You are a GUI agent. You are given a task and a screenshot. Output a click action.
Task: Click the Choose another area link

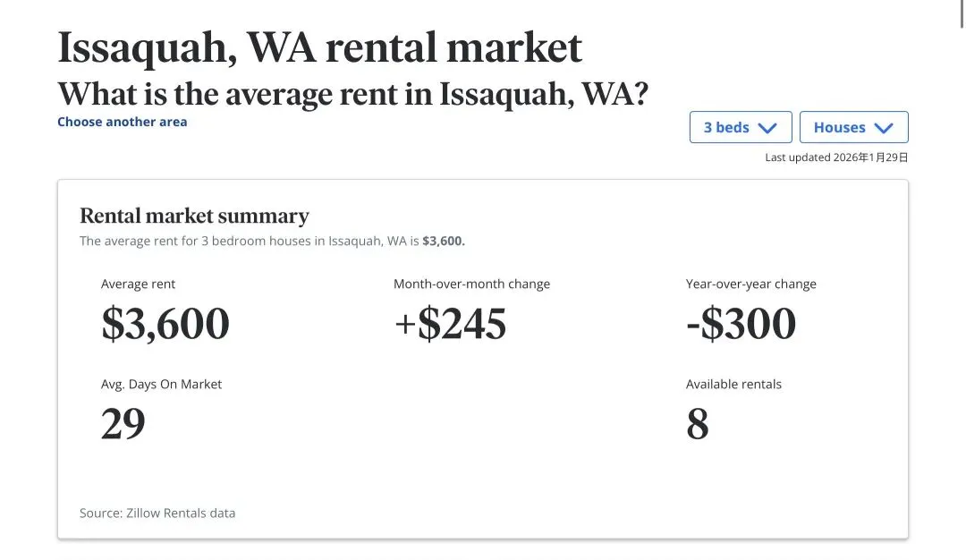point(123,122)
